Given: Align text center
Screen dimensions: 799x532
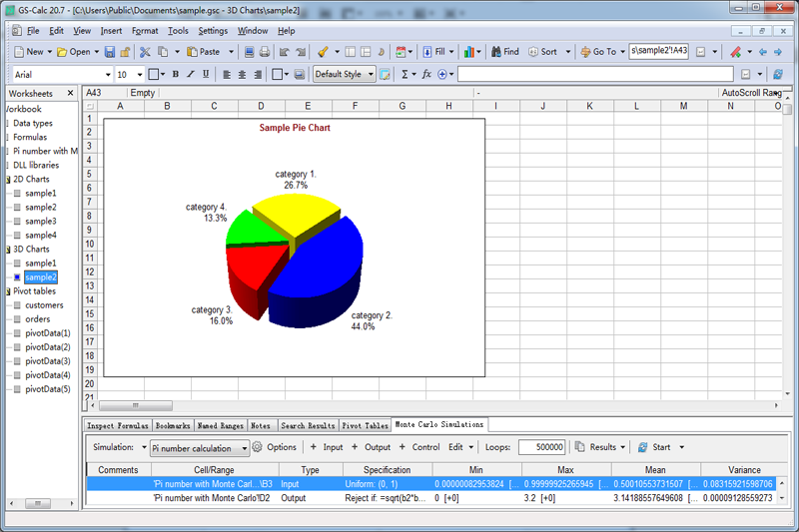Looking at the screenshot, I should [242, 74].
